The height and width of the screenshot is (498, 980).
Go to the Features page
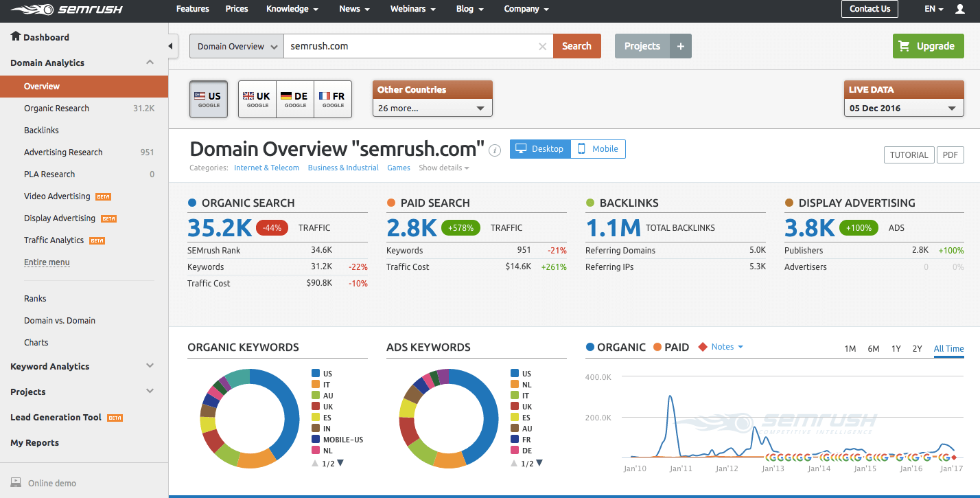click(193, 9)
